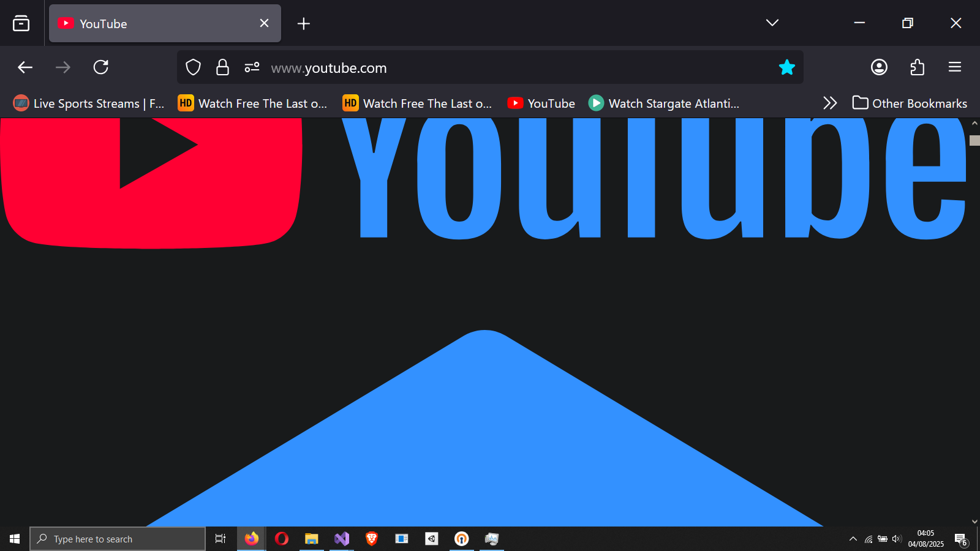Open the YouTube bookmark in toolbar
The width and height of the screenshot is (980, 551).
click(x=541, y=103)
